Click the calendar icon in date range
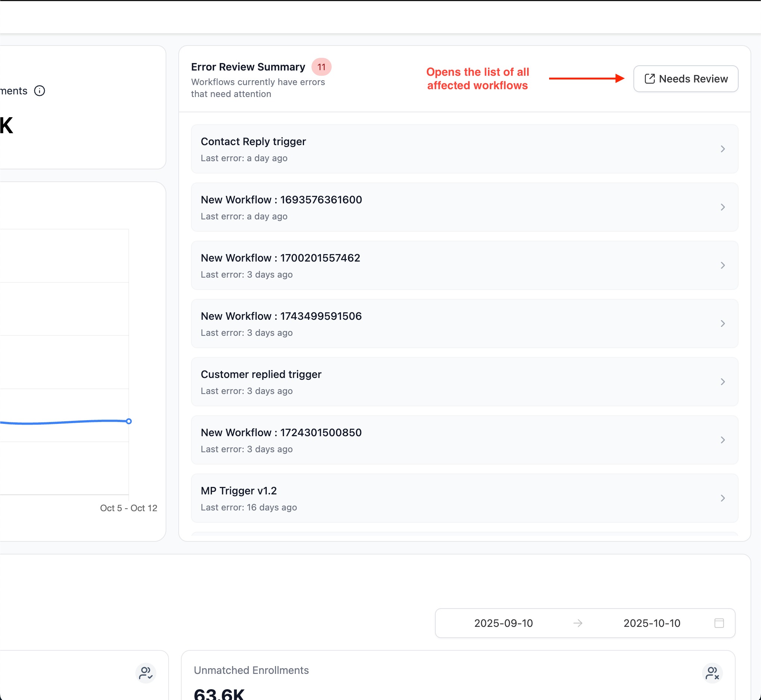Screen dimensions: 761x700 pos(718,623)
